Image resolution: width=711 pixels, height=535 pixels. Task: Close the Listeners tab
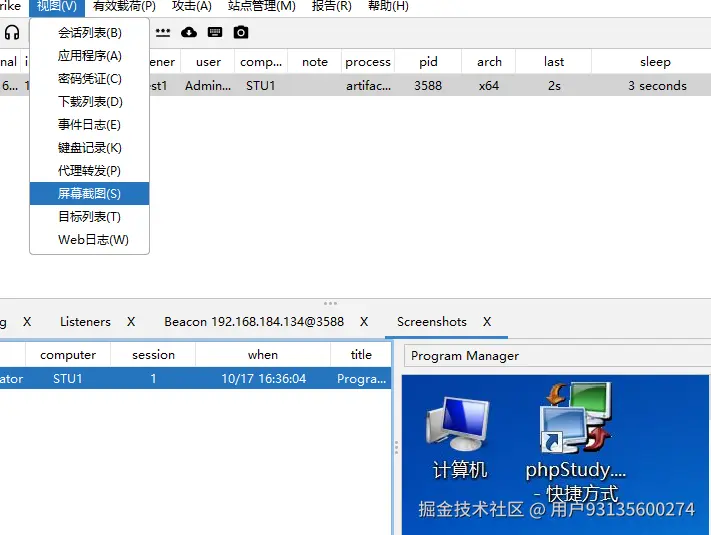tap(131, 322)
